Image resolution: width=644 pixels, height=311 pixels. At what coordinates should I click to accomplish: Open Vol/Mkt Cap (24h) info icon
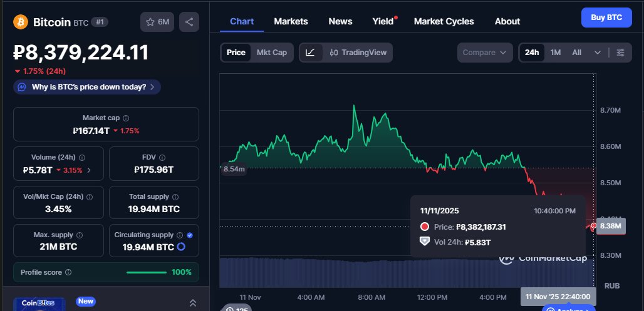coord(90,197)
